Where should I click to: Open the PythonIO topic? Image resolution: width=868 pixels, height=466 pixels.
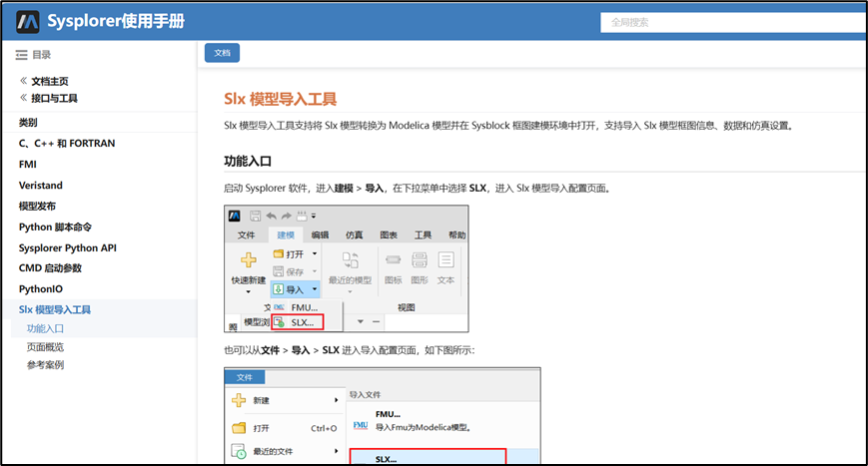(x=40, y=289)
